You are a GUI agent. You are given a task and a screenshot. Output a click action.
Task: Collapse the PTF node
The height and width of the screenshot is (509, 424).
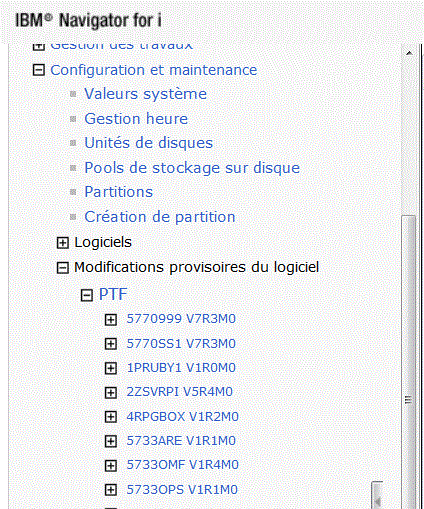(87, 295)
